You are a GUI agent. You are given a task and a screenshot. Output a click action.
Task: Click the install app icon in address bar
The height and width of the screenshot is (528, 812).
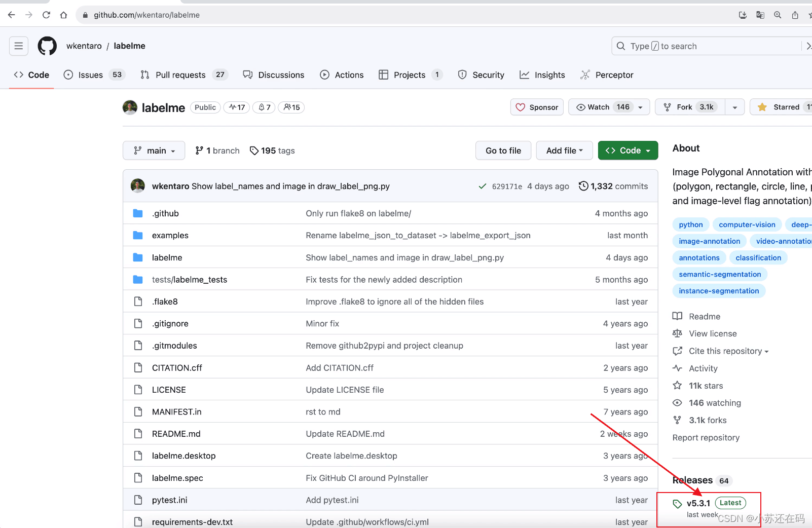(743, 15)
